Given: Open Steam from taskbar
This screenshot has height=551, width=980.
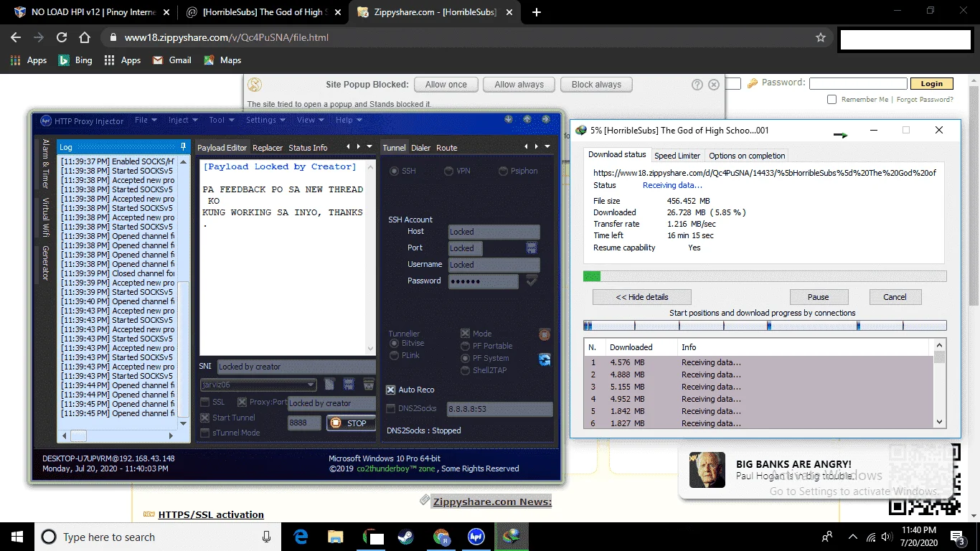Looking at the screenshot, I should click(x=406, y=537).
